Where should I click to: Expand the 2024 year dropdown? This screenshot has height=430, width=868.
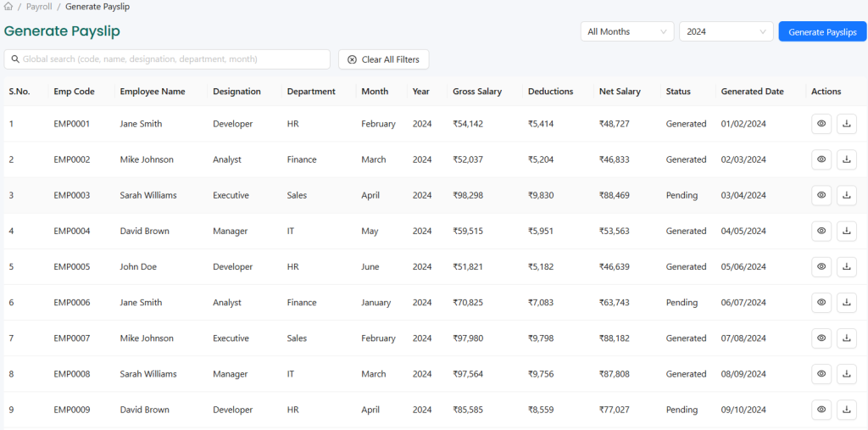(x=726, y=31)
